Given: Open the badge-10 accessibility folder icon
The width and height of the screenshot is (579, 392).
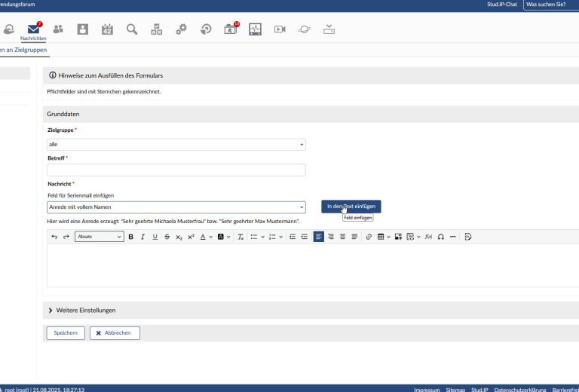Looking at the screenshot, I should click(x=231, y=29).
